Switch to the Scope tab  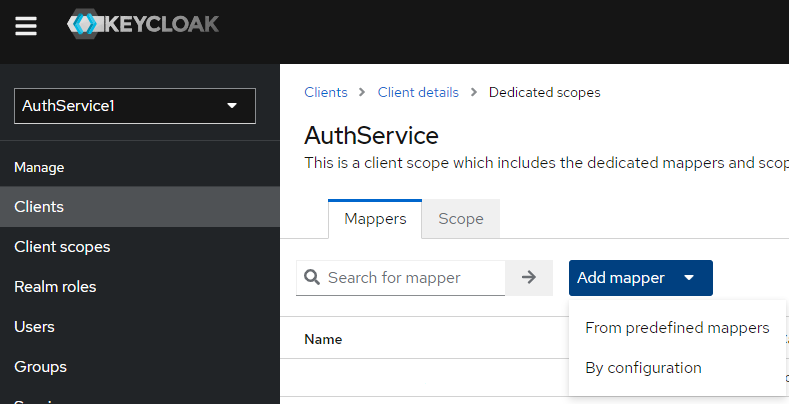click(x=461, y=219)
